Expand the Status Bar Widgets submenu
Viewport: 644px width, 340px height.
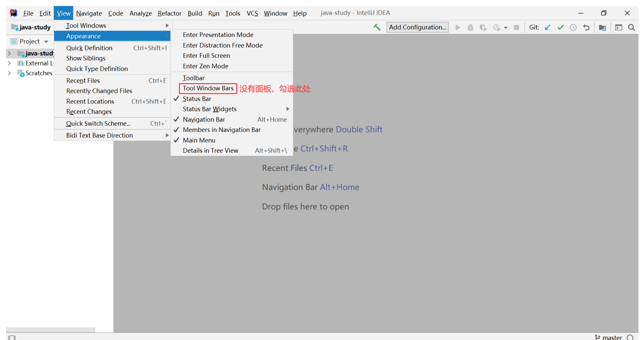(x=232, y=109)
